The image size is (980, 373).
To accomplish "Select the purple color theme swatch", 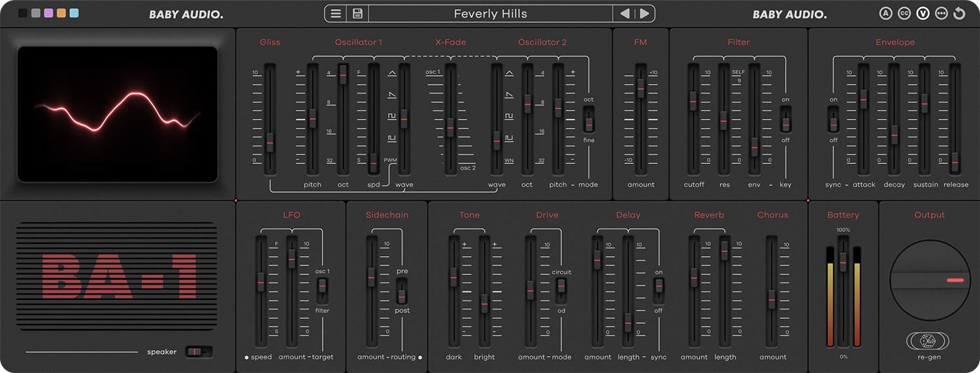I will (x=48, y=13).
